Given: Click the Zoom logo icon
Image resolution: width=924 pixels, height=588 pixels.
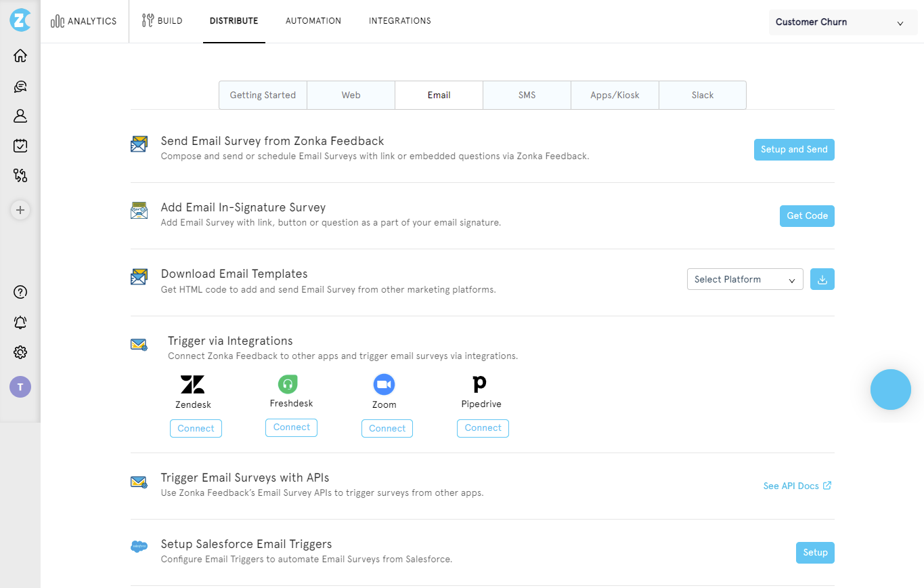Looking at the screenshot, I should pyautogui.click(x=384, y=385).
